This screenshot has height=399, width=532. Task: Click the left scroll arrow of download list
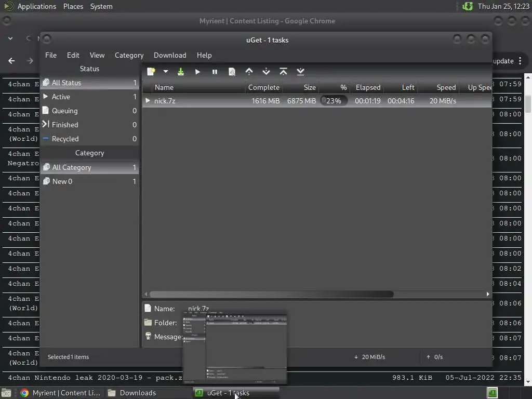click(x=146, y=294)
